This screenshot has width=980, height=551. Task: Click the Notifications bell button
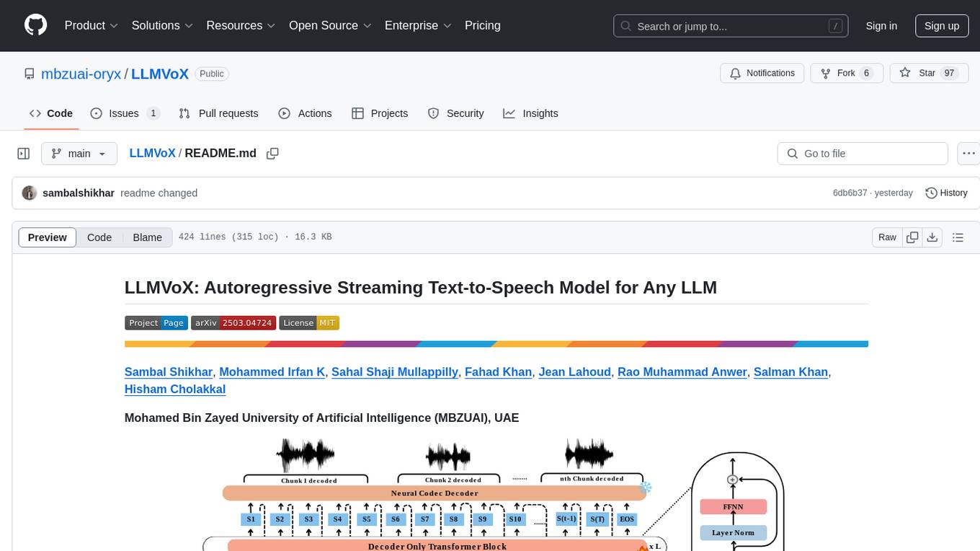tap(762, 73)
